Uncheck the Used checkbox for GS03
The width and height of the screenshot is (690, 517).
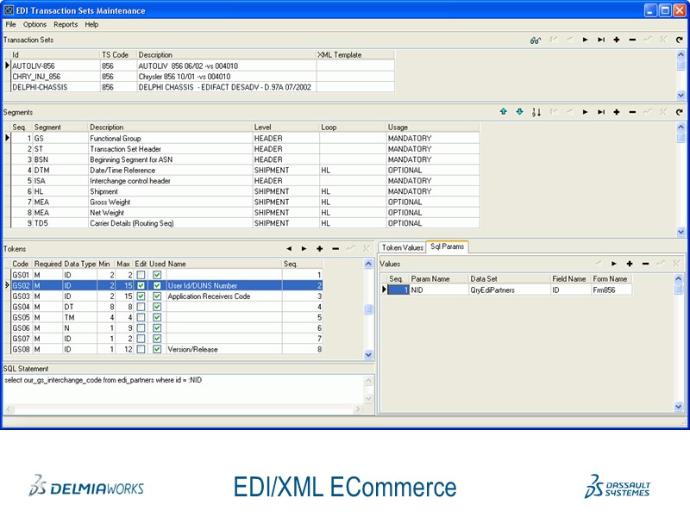coord(156,296)
